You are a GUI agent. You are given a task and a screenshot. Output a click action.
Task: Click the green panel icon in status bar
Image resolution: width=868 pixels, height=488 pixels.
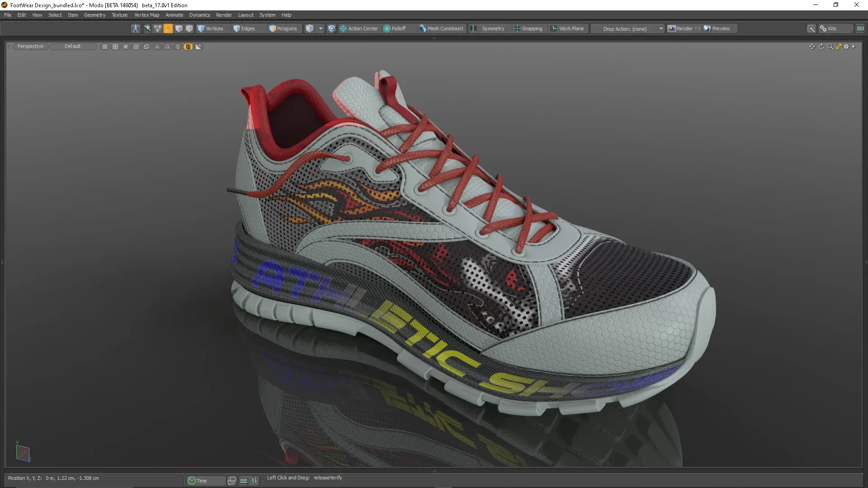pos(244,481)
